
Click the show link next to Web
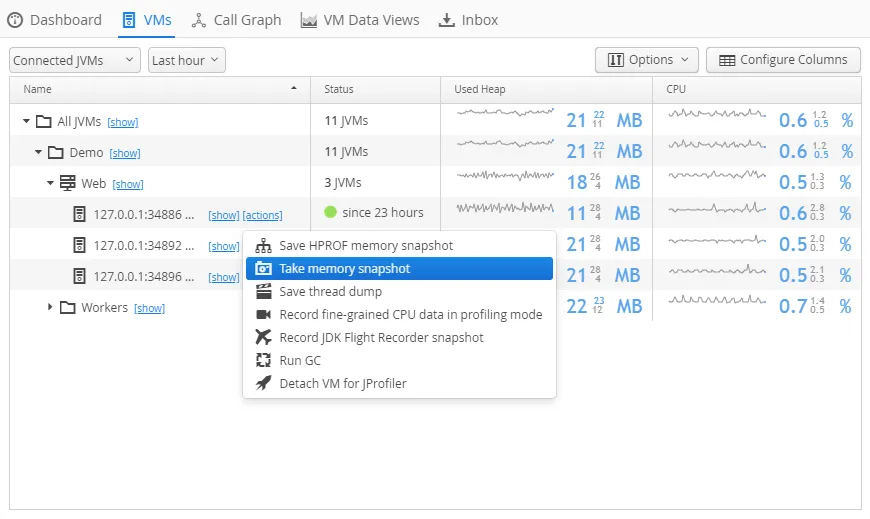128,184
